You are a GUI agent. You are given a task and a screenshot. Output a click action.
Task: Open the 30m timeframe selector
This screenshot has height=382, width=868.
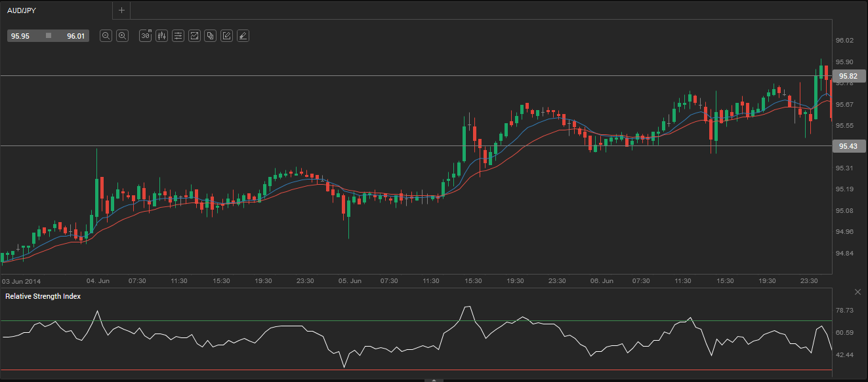(x=146, y=36)
